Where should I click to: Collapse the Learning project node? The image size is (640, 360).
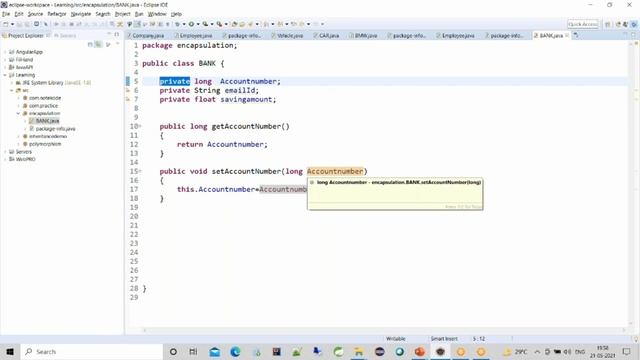pyautogui.click(x=5, y=75)
